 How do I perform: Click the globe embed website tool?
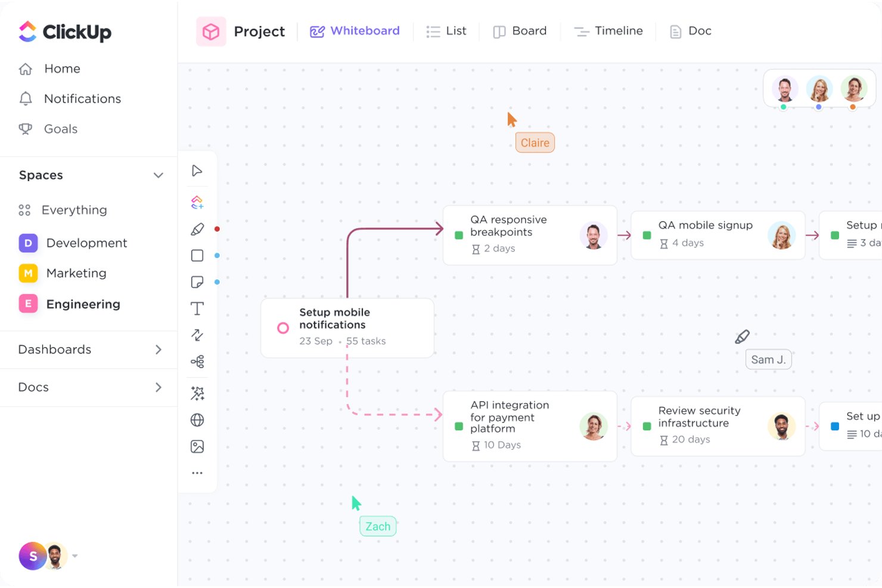click(x=197, y=420)
